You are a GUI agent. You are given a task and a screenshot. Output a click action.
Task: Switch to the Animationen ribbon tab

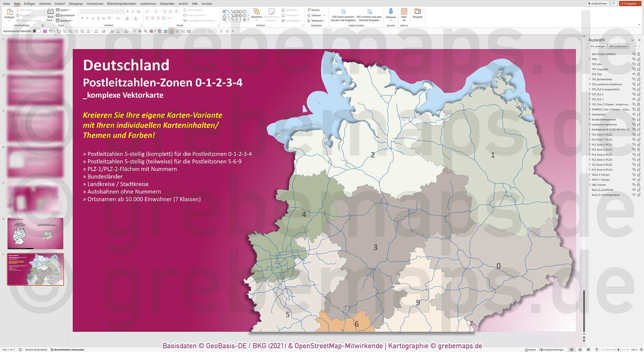[x=95, y=4]
